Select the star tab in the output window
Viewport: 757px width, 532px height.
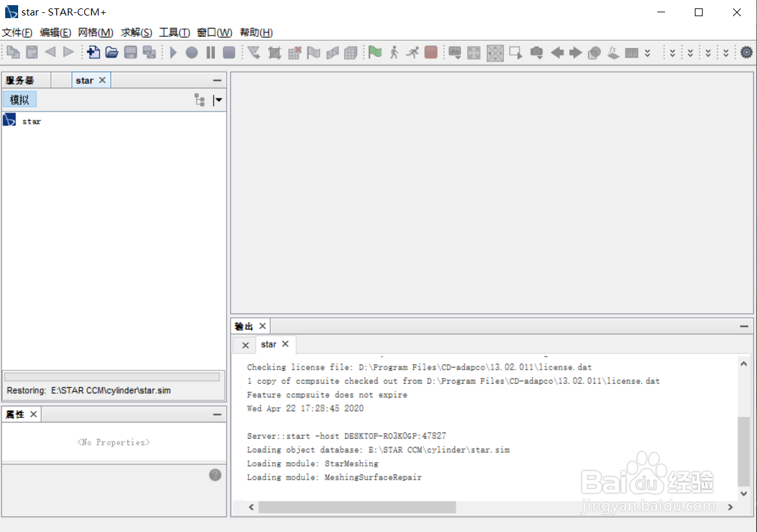point(269,344)
